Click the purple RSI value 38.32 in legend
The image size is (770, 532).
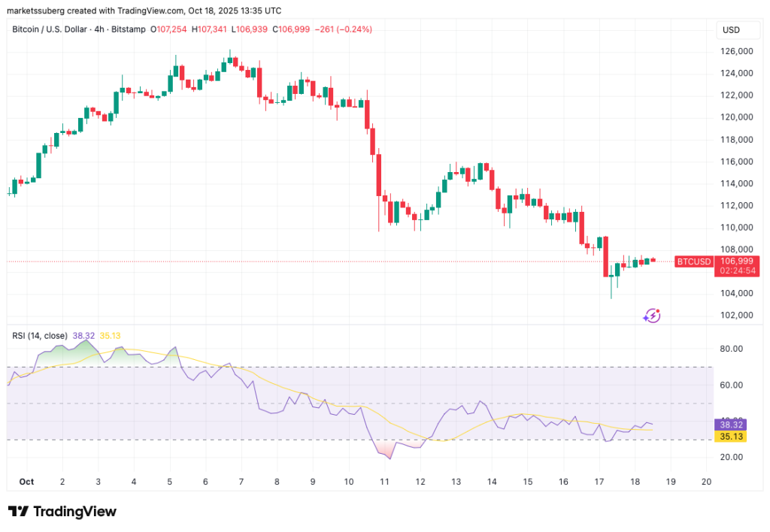point(84,335)
